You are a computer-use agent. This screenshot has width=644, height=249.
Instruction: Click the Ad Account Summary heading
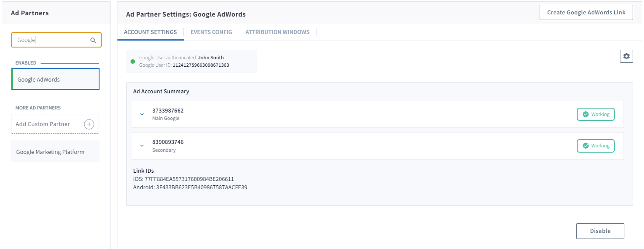click(x=161, y=92)
